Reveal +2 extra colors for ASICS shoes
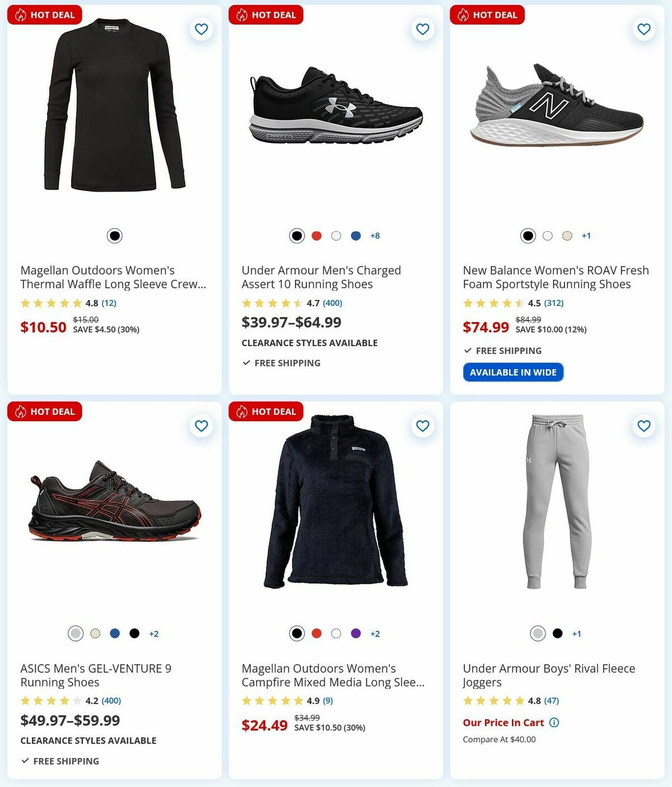 (x=153, y=634)
